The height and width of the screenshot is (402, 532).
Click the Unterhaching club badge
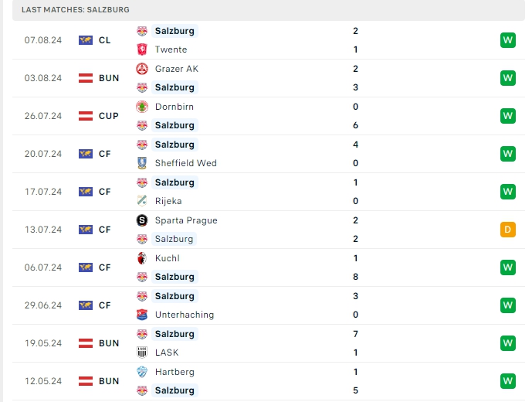142,315
